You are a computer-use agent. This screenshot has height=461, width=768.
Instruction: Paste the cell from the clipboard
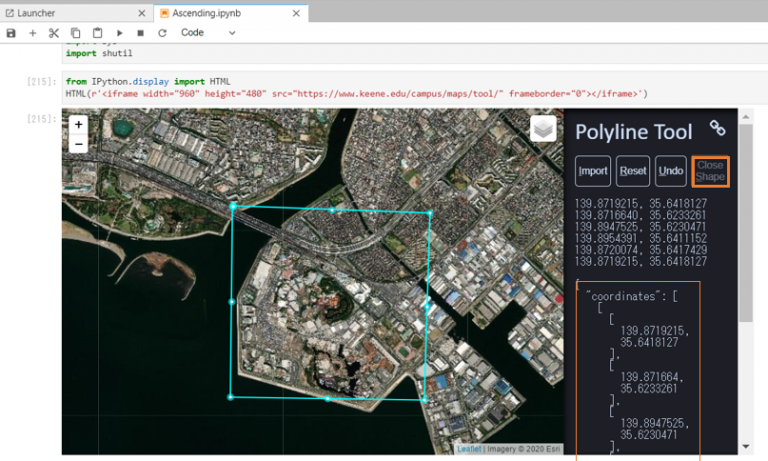tap(97, 33)
